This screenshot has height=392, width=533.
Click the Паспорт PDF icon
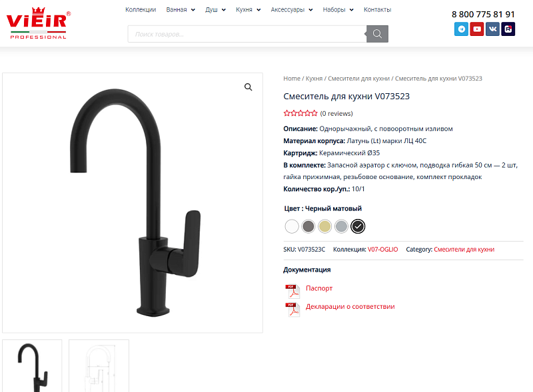coord(292,291)
